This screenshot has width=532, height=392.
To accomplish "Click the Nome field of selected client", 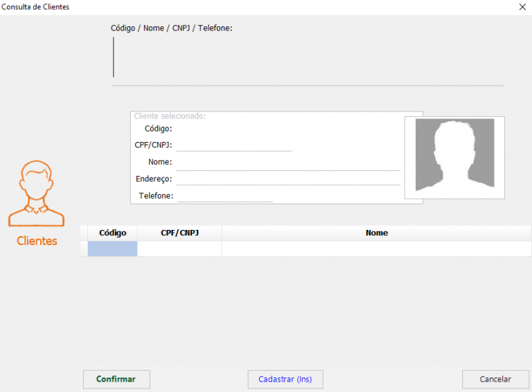I will tap(287, 162).
